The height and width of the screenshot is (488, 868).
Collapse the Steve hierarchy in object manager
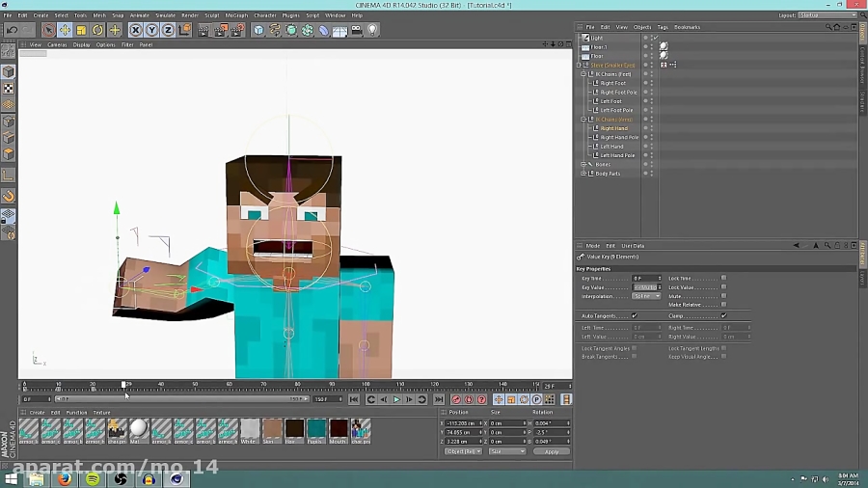[579, 66]
